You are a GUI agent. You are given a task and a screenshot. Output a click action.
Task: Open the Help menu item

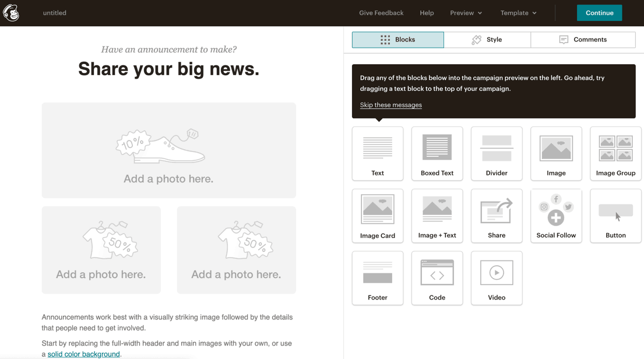coord(427,13)
